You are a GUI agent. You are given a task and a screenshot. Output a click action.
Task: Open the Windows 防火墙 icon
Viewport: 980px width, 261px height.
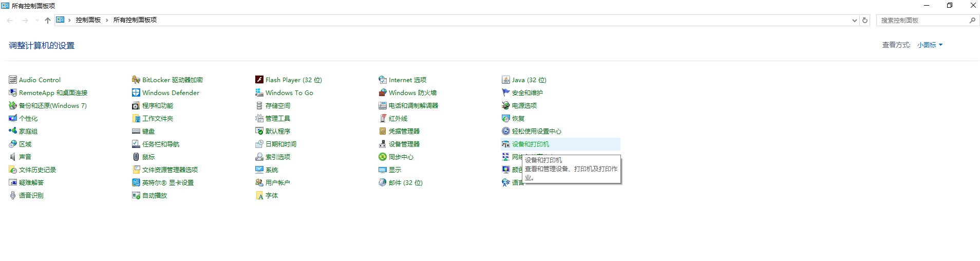tap(383, 92)
